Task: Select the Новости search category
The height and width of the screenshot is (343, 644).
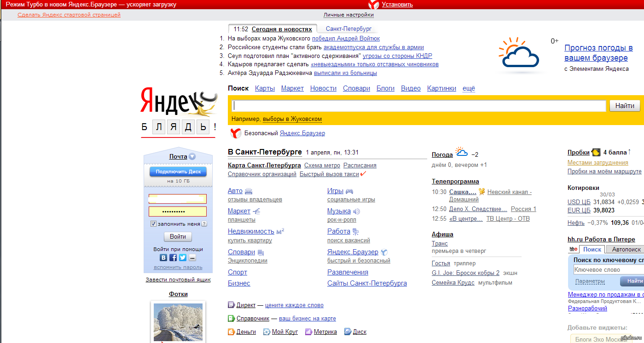Action: [x=323, y=88]
